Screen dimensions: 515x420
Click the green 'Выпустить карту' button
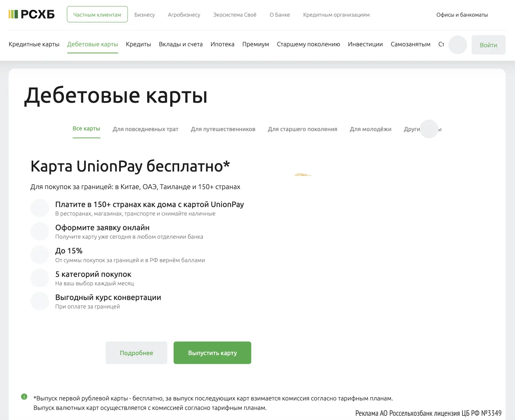click(212, 353)
